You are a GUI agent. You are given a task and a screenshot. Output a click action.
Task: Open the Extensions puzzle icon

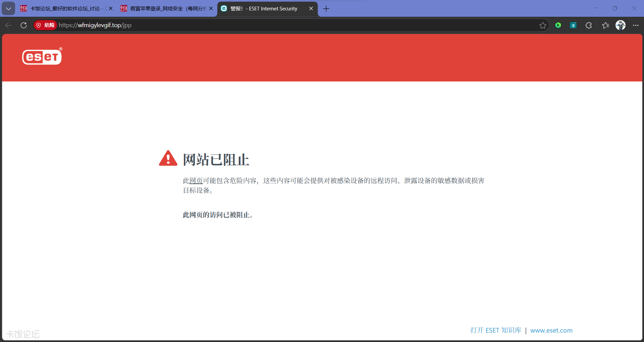point(589,25)
